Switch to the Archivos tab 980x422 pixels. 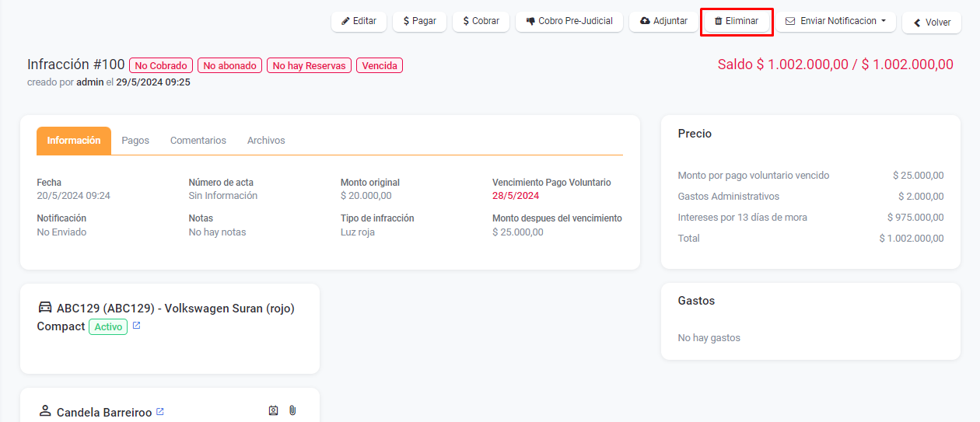(266, 141)
